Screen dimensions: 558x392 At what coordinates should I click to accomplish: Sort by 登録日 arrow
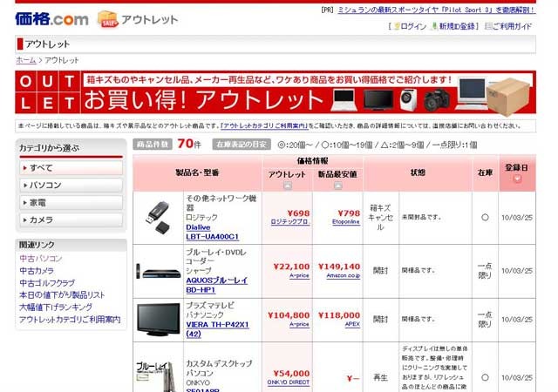click(x=517, y=179)
